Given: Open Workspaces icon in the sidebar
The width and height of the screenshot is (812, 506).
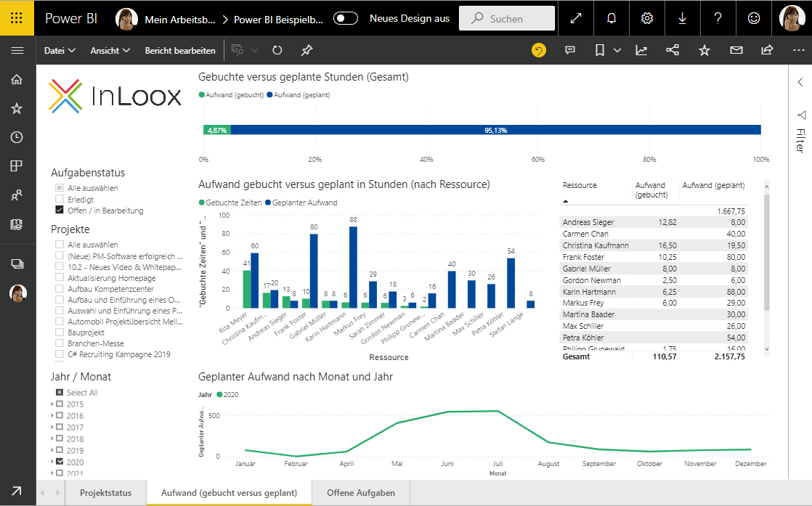Looking at the screenshot, I should pos(17,264).
